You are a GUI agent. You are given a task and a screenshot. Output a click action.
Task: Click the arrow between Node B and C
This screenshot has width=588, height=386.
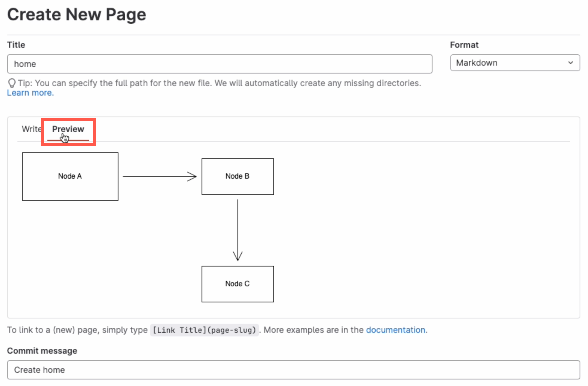point(238,230)
